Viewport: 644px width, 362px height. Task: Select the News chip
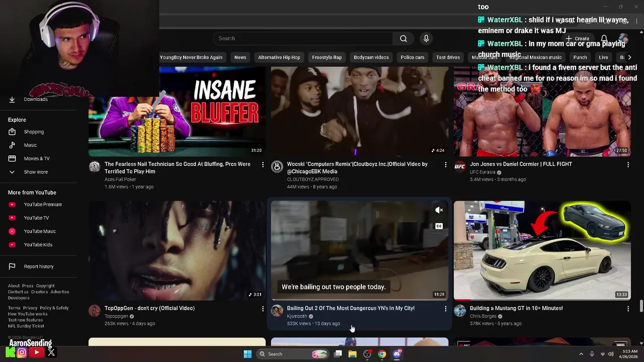240,57
